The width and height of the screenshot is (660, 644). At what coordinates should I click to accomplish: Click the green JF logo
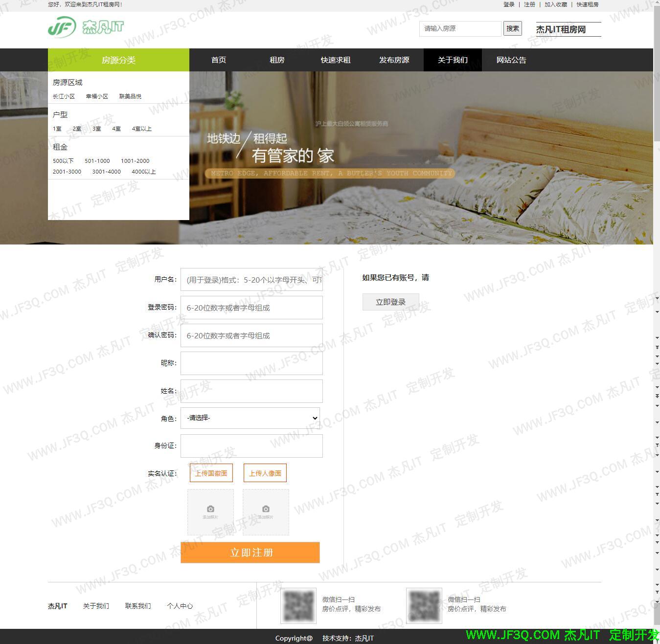[x=62, y=27]
